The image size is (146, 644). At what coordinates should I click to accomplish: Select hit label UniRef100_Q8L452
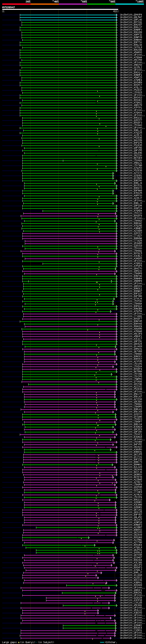click(131, 517)
